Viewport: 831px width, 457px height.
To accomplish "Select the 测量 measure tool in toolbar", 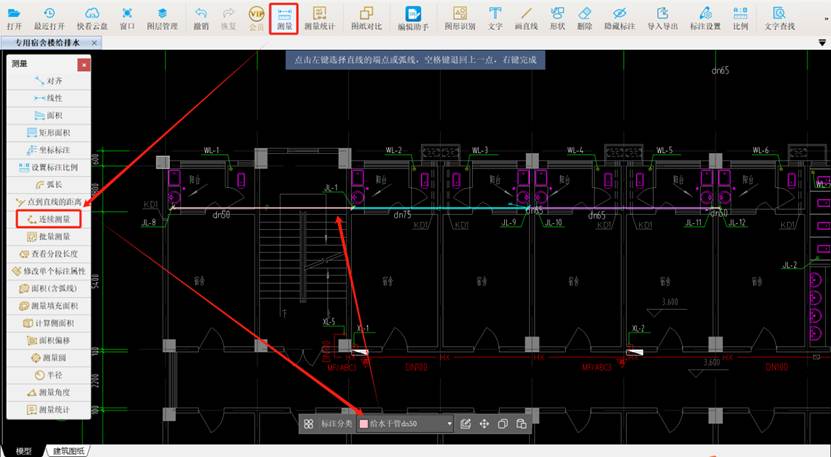I will point(284,18).
